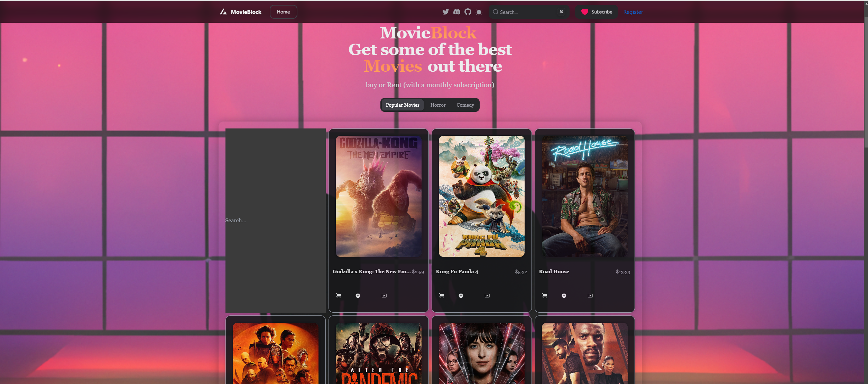Toggle the light/dark theme with sun icon
This screenshot has height=384, width=868.
(x=479, y=11)
